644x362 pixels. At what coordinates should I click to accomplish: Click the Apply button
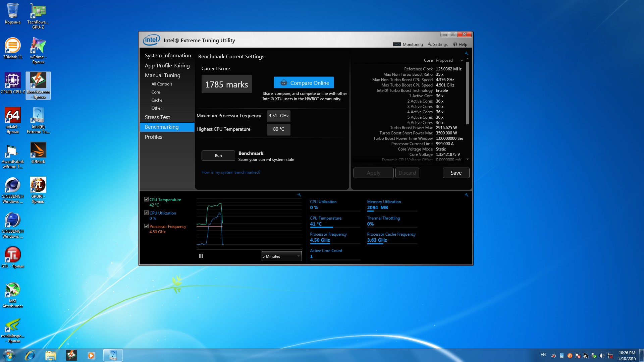click(373, 173)
